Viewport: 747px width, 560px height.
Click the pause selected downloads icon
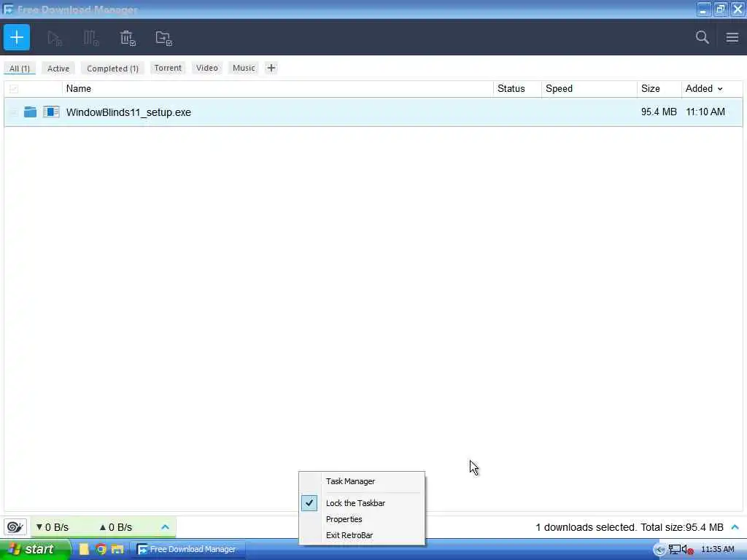[91, 38]
